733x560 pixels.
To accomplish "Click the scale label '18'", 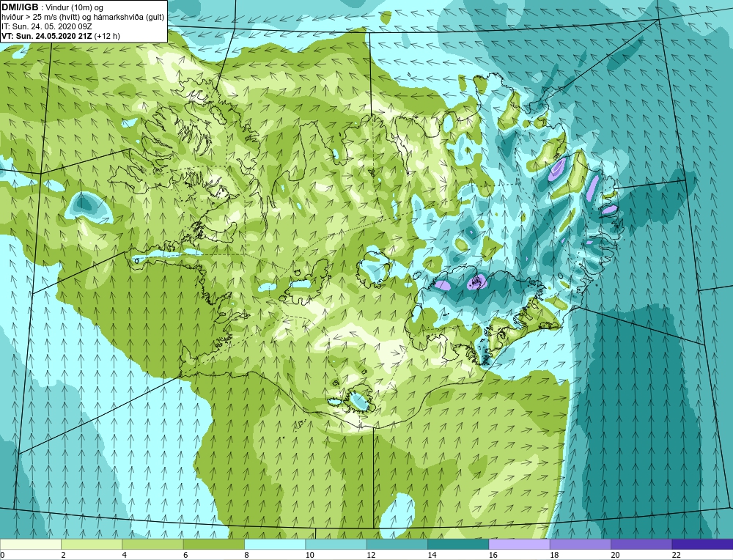I will (x=554, y=555).
